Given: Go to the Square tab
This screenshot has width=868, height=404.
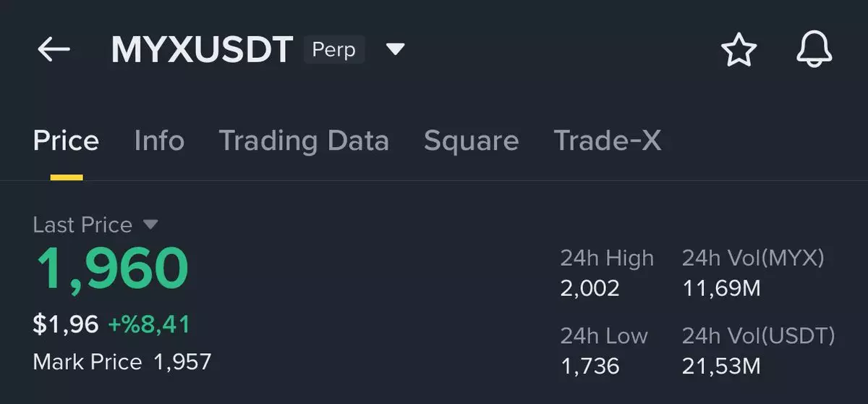Looking at the screenshot, I should 471,140.
